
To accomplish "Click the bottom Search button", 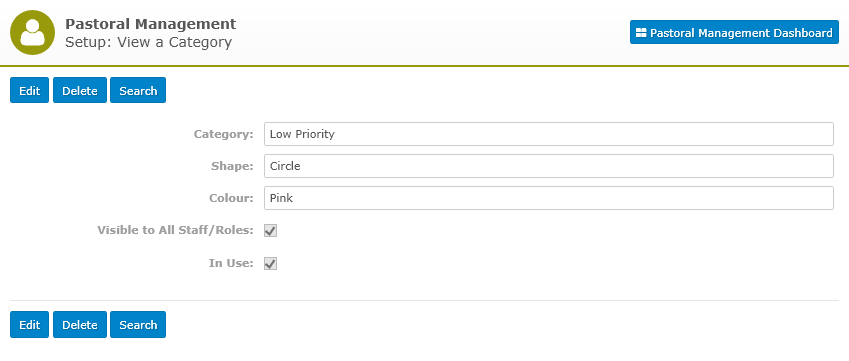I will [138, 324].
